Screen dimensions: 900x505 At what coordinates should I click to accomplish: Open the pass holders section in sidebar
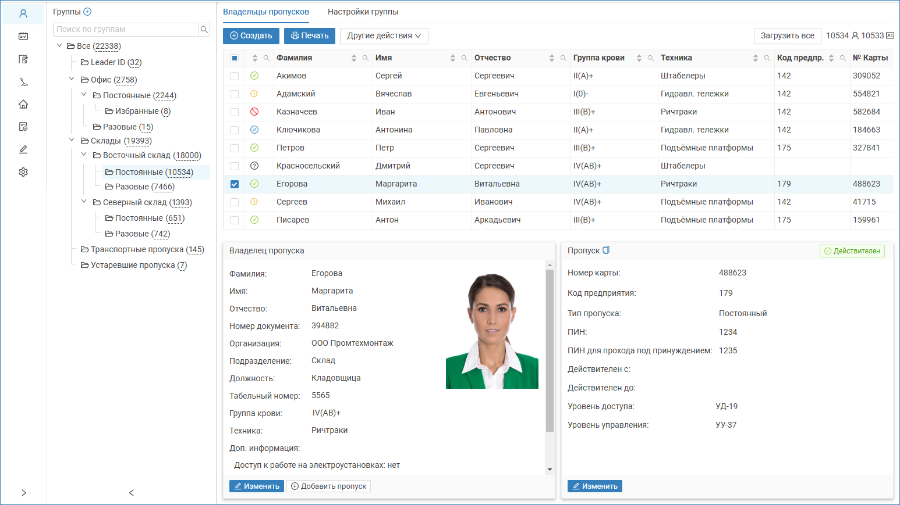23,13
